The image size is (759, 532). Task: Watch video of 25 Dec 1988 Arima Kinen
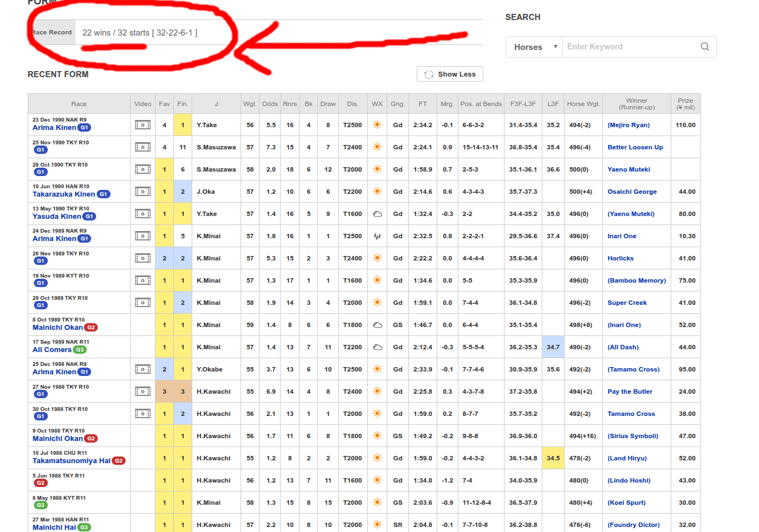(143, 369)
